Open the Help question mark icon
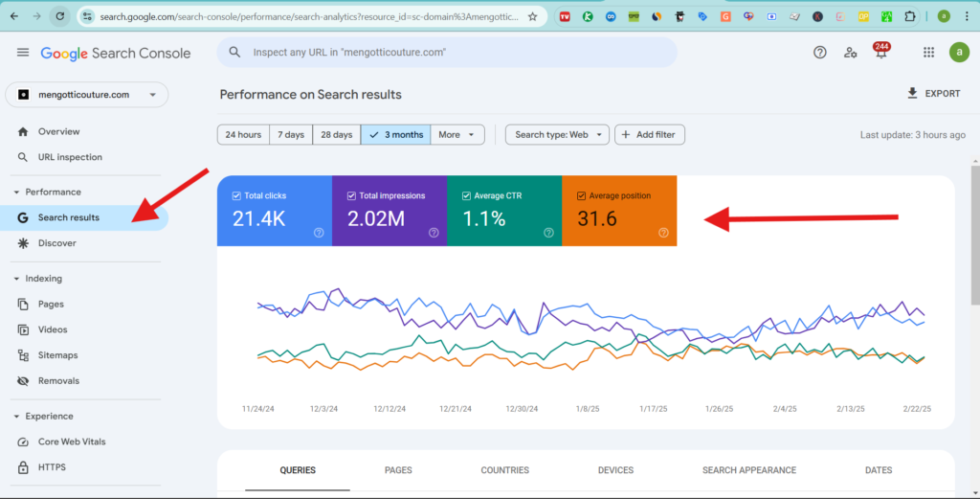980x499 pixels. point(820,53)
